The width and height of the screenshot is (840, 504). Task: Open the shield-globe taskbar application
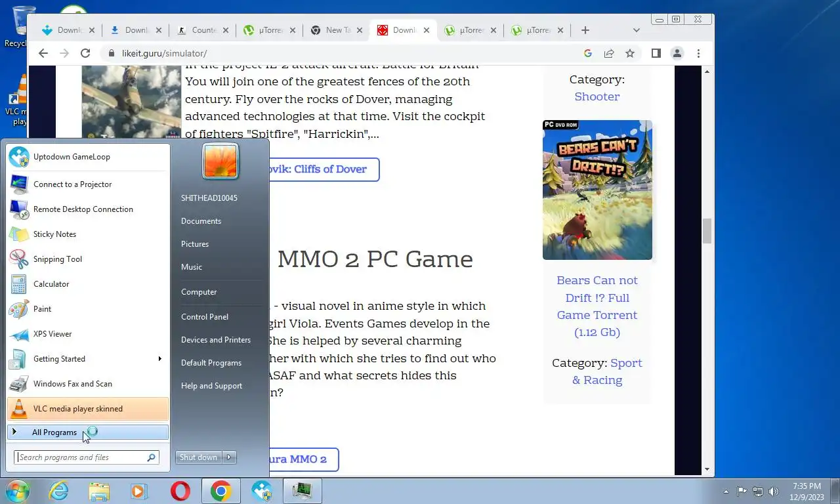click(x=261, y=491)
